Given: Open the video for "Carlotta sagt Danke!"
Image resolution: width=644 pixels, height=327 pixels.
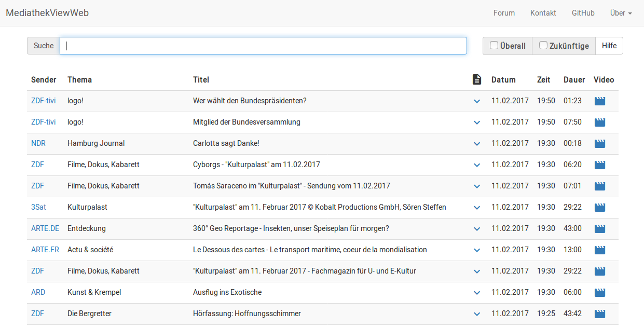Looking at the screenshot, I should pyautogui.click(x=599, y=143).
